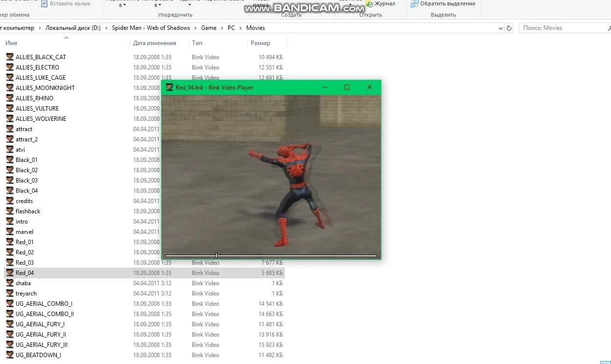Click the Поиск: Movies search field

coord(563,28)
